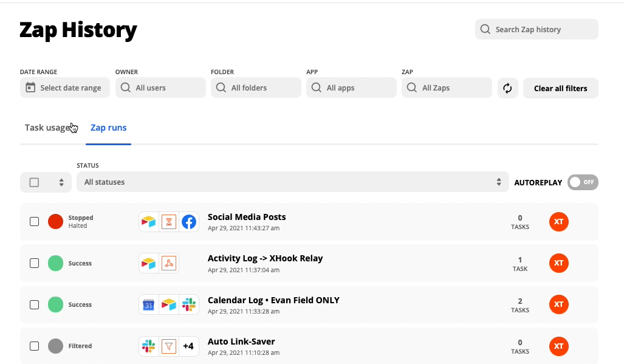
Task: Click XT owner avatar in Auto Link-Saver row
Action: click(x=559, y=346)
